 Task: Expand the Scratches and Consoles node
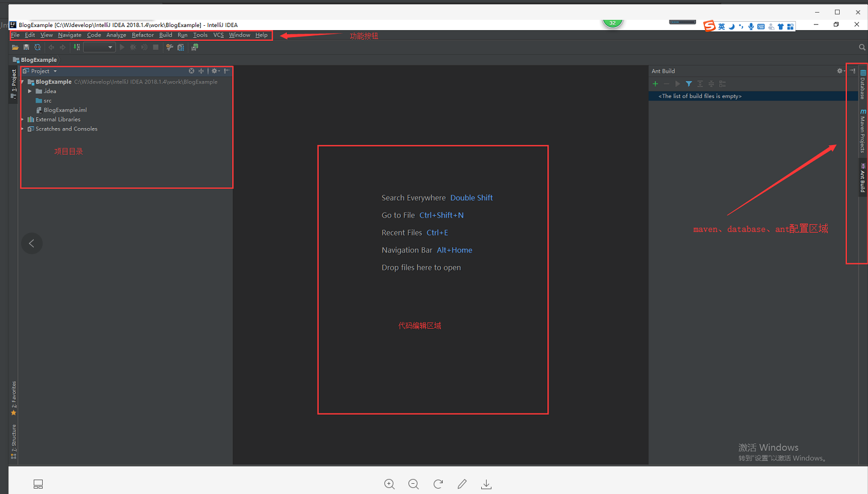coord(23,129)
